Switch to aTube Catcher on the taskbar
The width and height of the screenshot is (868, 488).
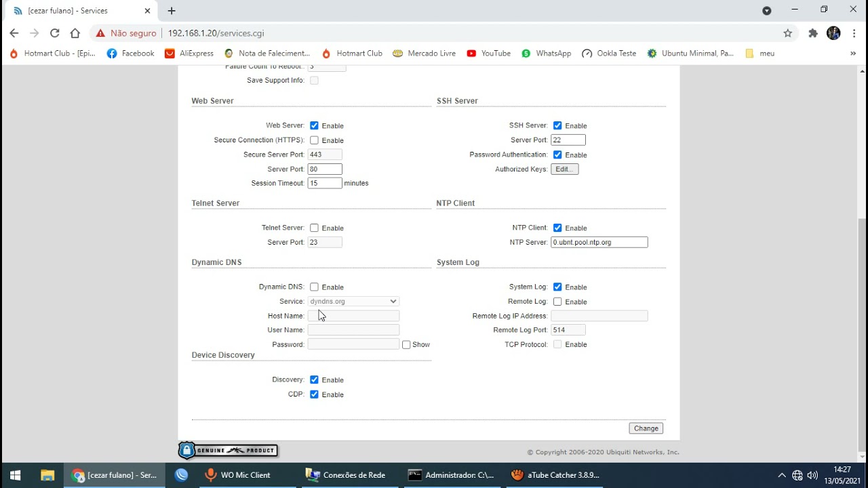(555, 475)
